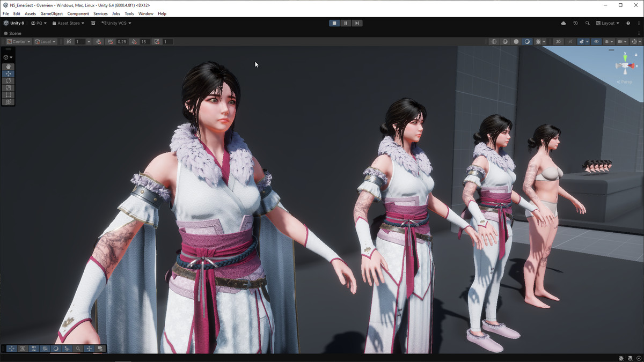Click the help question mark icon

(x=628, y=23)
